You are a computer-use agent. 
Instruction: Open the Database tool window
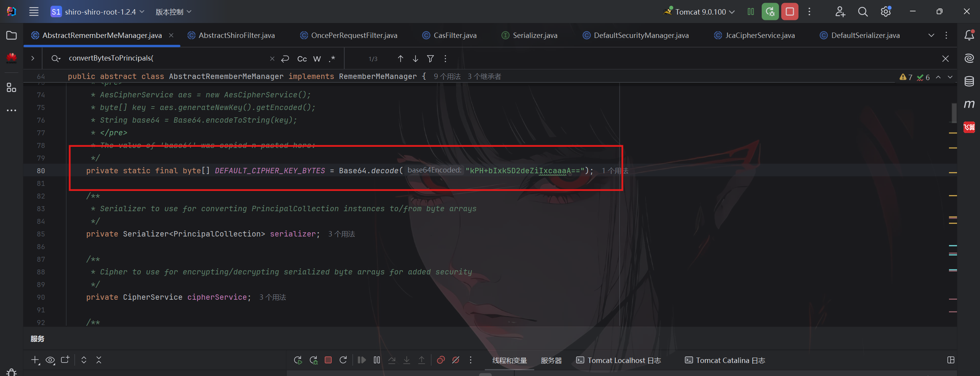click(x=969, y=81)
